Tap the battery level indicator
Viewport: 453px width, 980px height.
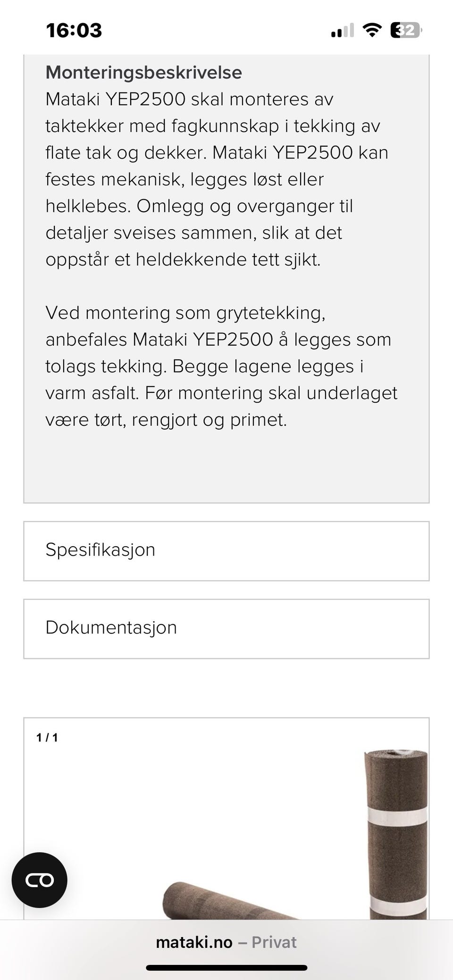click(406, 31)
